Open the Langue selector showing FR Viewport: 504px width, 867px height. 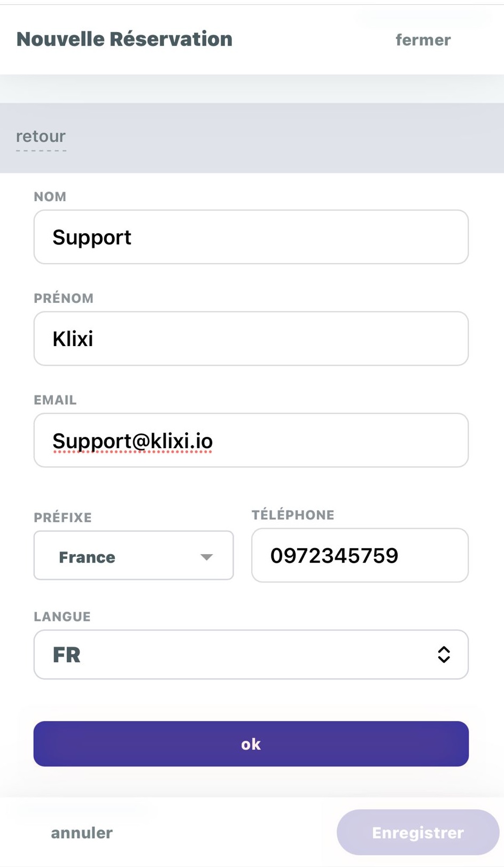tap(251, 655)
